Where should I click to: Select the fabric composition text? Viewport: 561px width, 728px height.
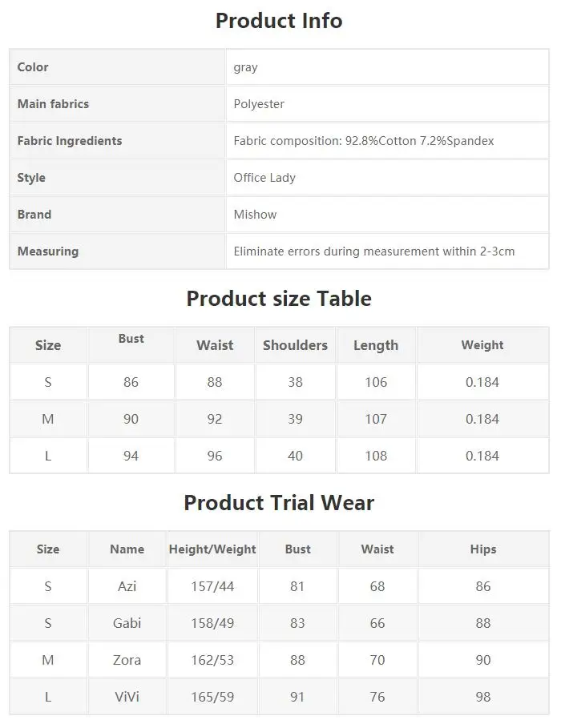pyautogui.click(x=363, y=141)
